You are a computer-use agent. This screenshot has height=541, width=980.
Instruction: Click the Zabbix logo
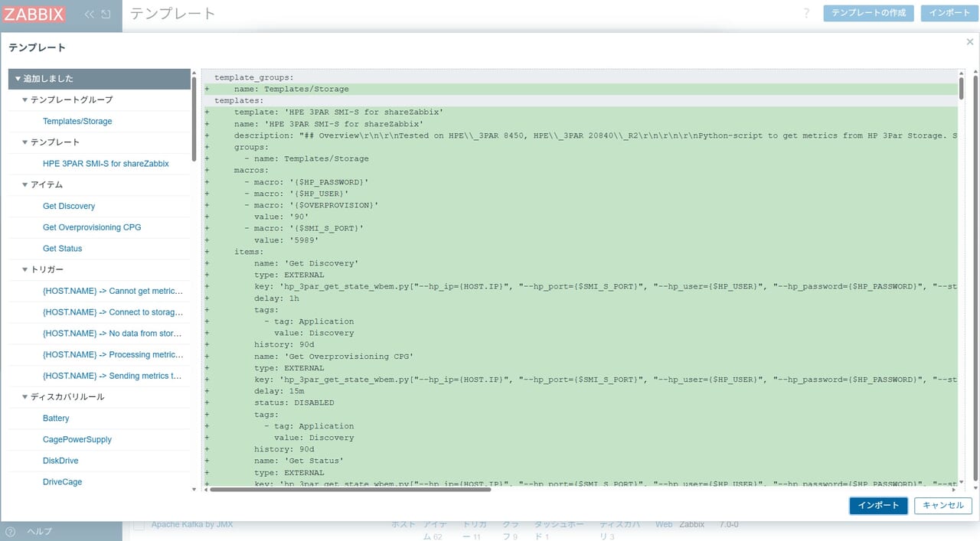(34, 14)
